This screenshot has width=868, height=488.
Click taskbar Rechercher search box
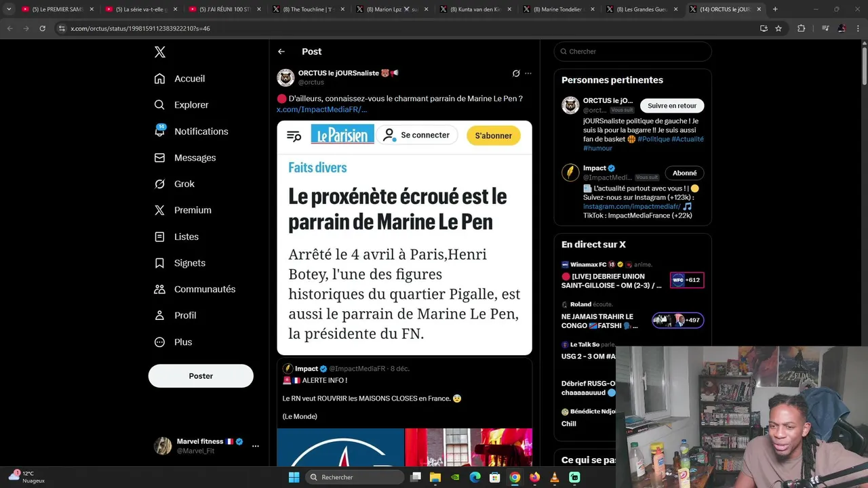[x=354, y=477]
